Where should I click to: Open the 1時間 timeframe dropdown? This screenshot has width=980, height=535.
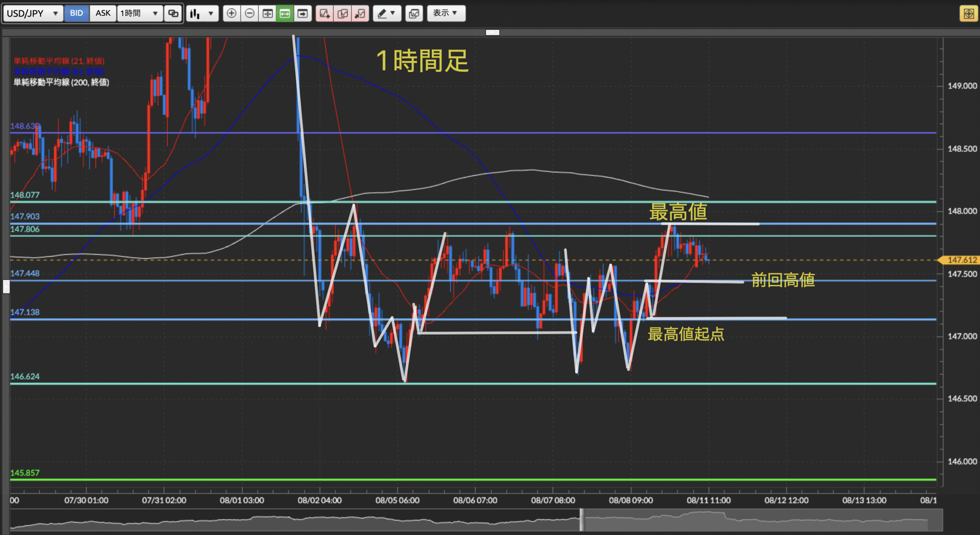tap(140, 13)
